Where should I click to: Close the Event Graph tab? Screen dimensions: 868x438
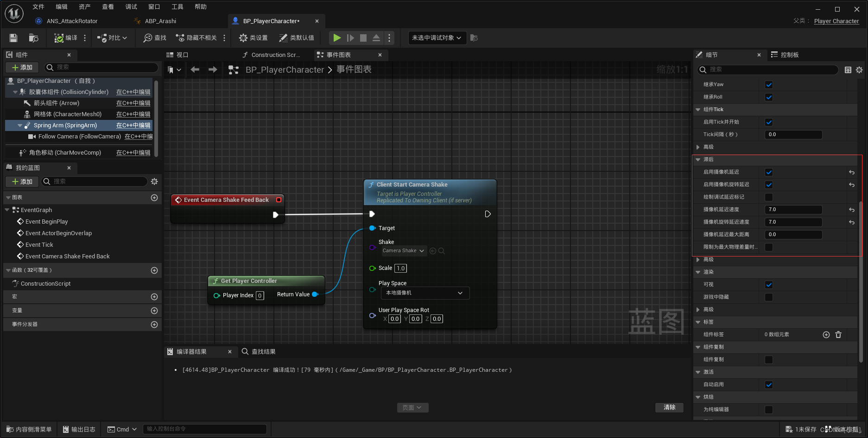coord(380,55)
